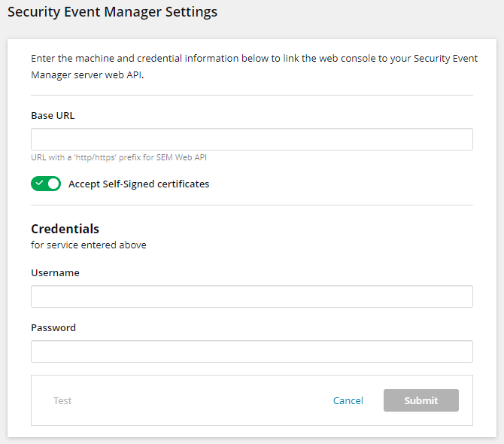Disable the Accept Self-Signed certificates toggle

[46, 184]
